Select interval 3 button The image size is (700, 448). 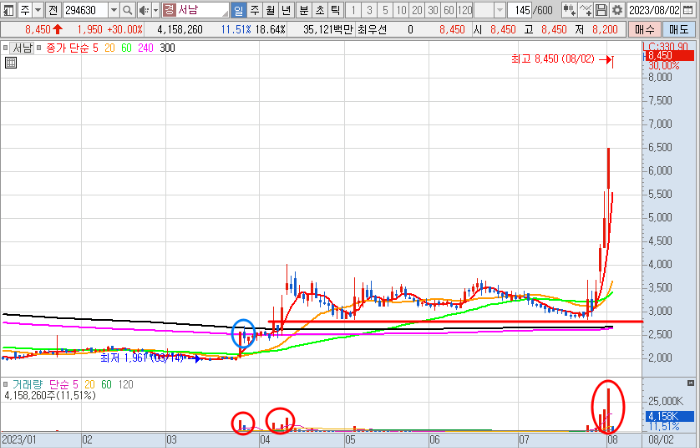(369, 10)
